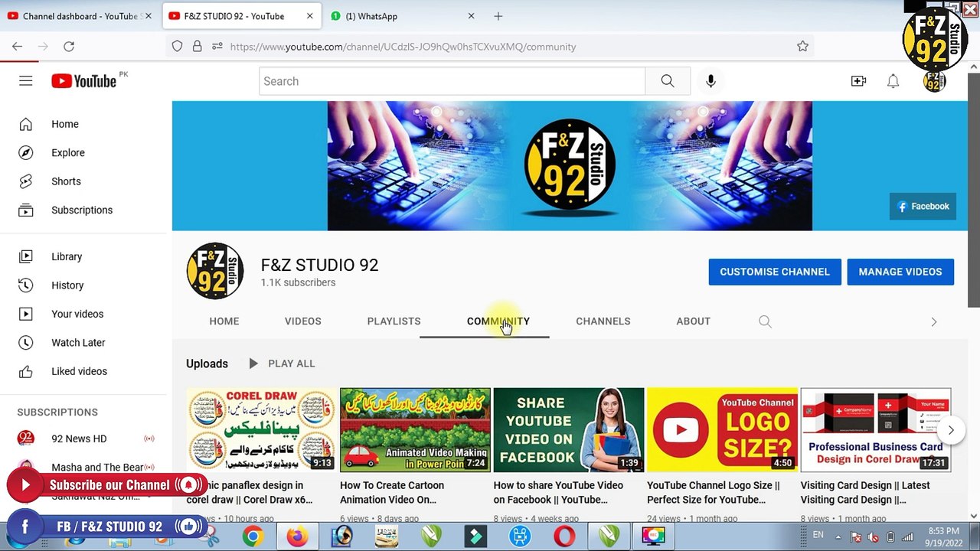Viewport: 980px width, 551px height.
Task: Switch to the channel HOME tab
Action: [224, 321]
